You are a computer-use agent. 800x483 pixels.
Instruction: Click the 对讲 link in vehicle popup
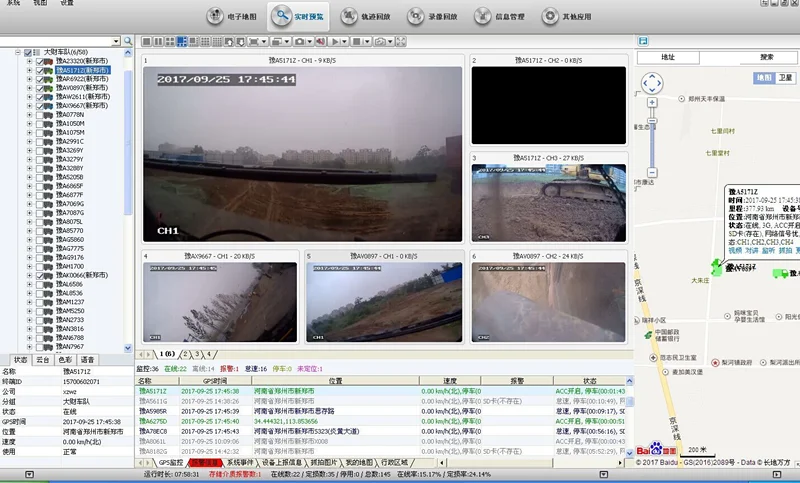point(752,250)
